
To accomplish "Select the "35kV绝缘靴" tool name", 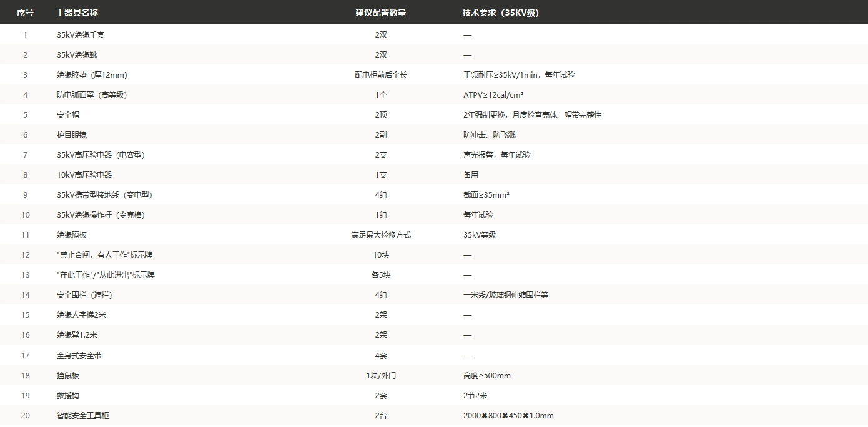I will [77, 55].
